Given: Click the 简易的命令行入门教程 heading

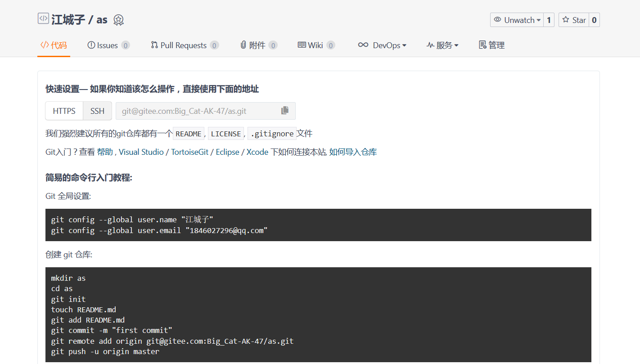Looking at the screenshot, I should 89,178.
